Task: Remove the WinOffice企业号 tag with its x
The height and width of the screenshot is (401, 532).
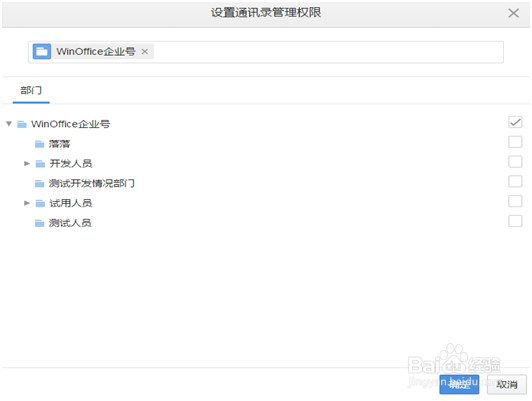Action: 145,52
